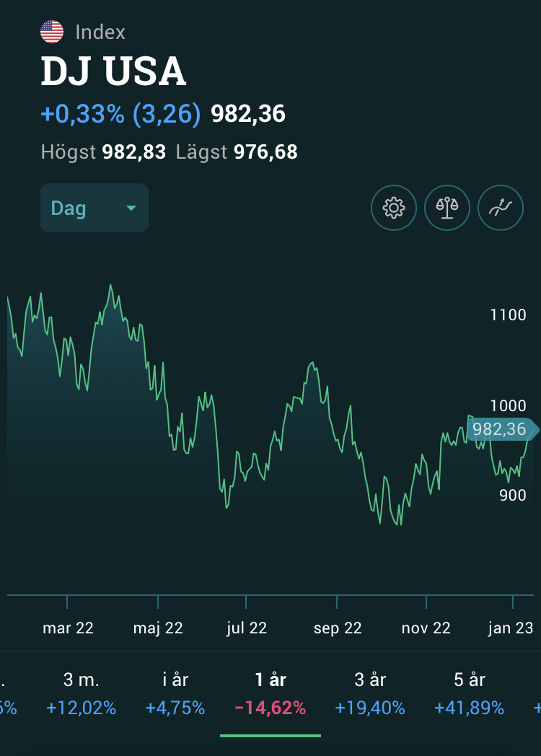The height and width of the screenshot is (756, 541).
Task: Click the 982,36 current price marker on chart
Action: click(501, 429)
